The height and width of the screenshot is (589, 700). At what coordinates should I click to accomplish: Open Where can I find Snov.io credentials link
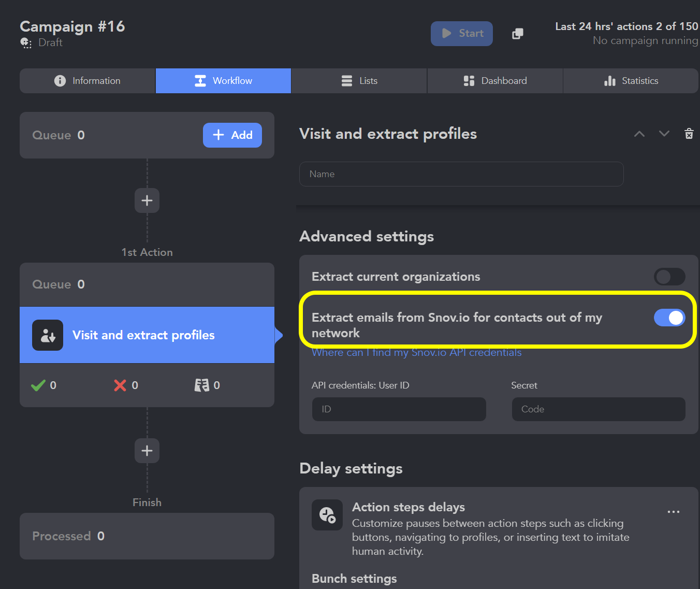click(x=416, y=353)
